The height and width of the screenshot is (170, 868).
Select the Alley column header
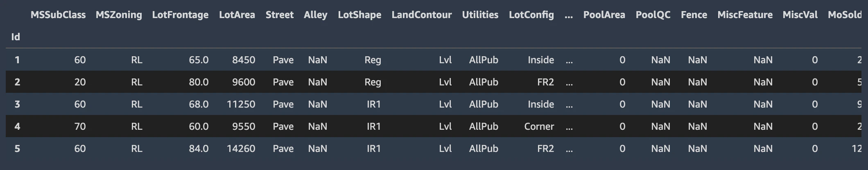point(315,15)
